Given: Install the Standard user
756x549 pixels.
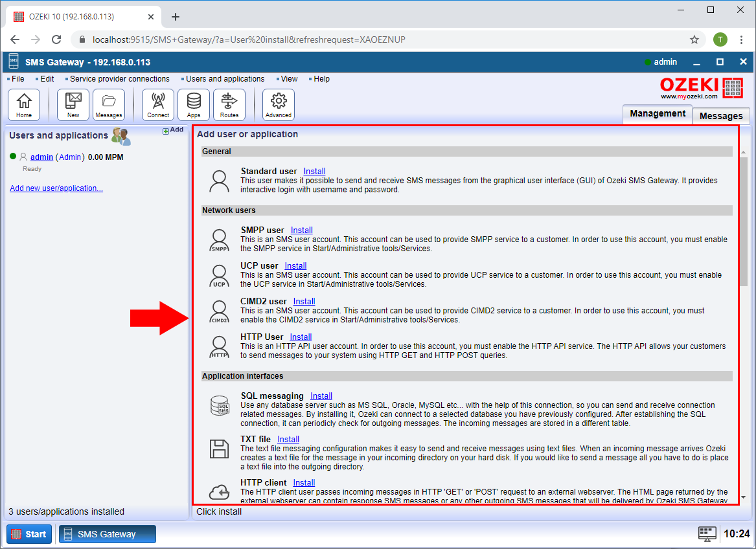Looking at the screenshot, I should [x=314, y=171].
